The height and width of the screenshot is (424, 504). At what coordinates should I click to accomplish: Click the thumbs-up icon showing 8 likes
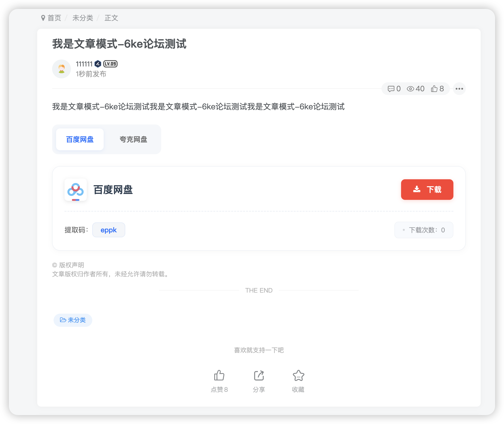click(434, 89)
